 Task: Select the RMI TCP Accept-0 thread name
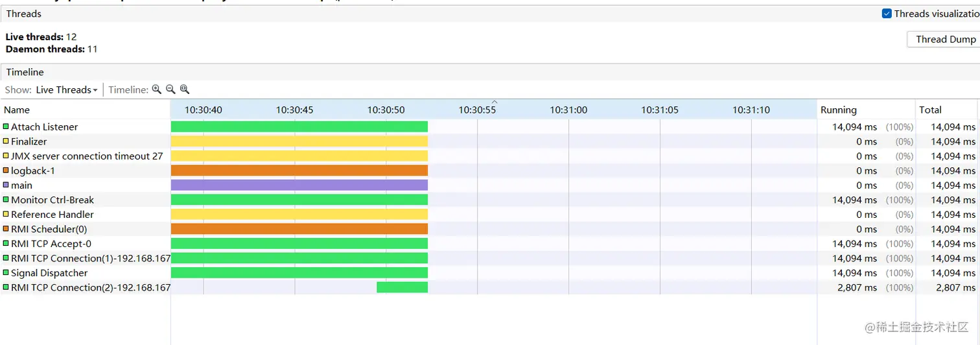pyautogui.click(x=51, y=244)
